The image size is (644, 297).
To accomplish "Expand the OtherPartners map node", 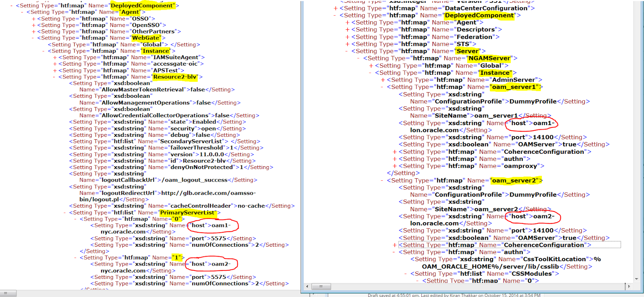I will coord(33,32).
